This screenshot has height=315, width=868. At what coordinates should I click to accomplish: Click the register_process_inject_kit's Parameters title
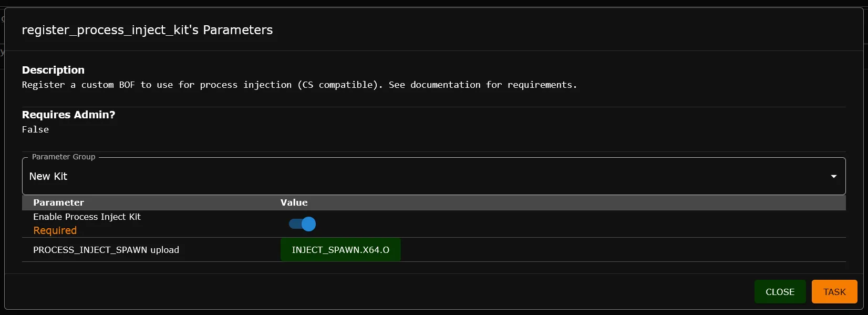pos(147,30)
